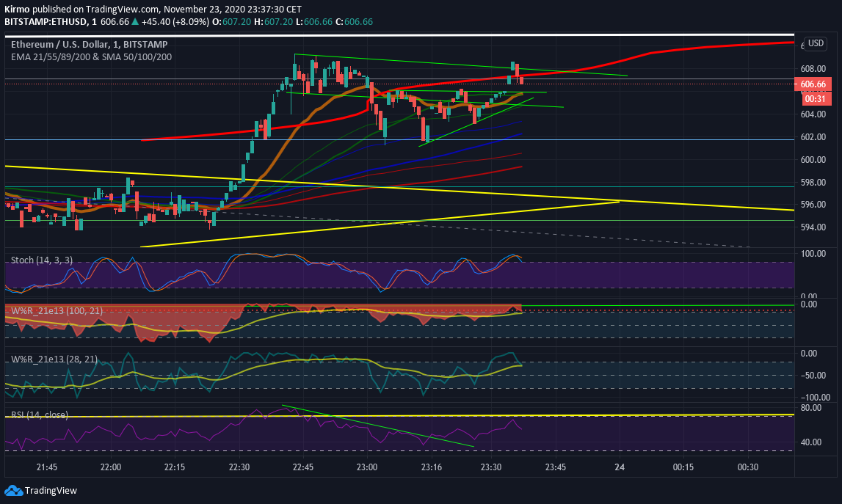Screen dimensions: 842x504
Task: Select the Ethereum / U.S. Dollar chart title
Action: (x=89, y=44)
